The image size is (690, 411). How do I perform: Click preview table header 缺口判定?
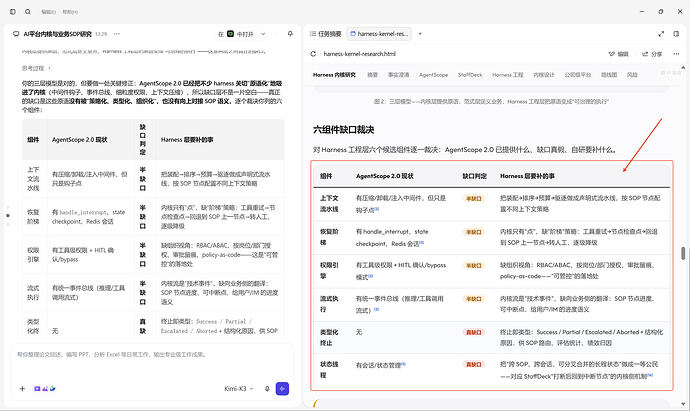point(474,176)
